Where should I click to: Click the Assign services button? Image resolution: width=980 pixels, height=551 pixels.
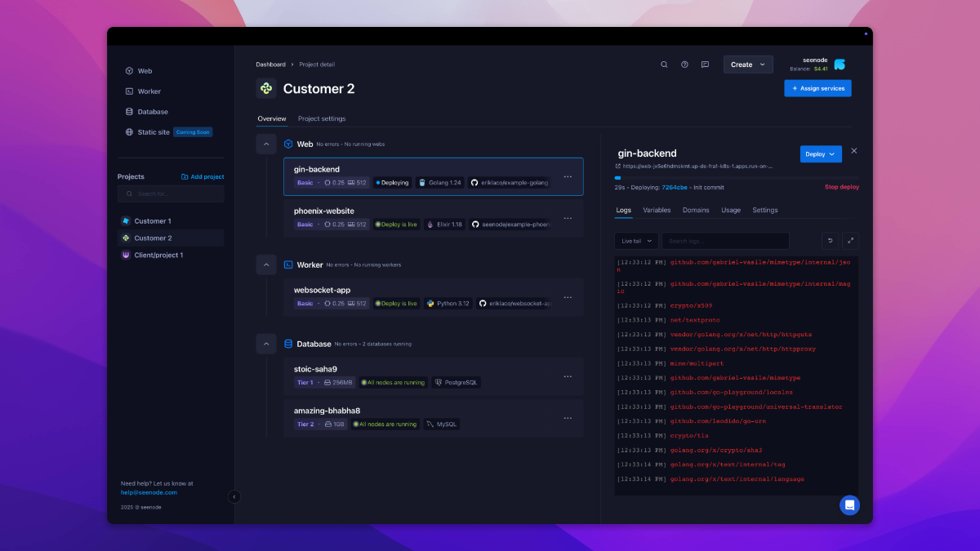point(817,88)
